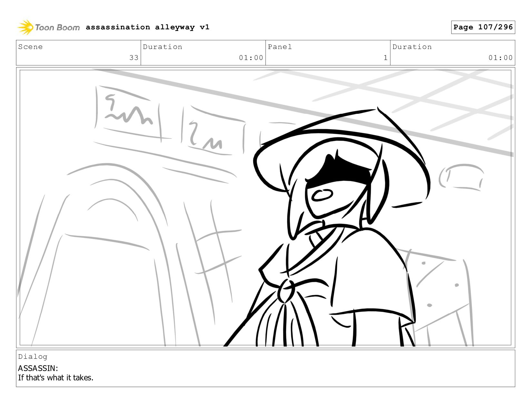
Task: Select the speaker name 'ASSASSIN:'
Action: point(38,368)
